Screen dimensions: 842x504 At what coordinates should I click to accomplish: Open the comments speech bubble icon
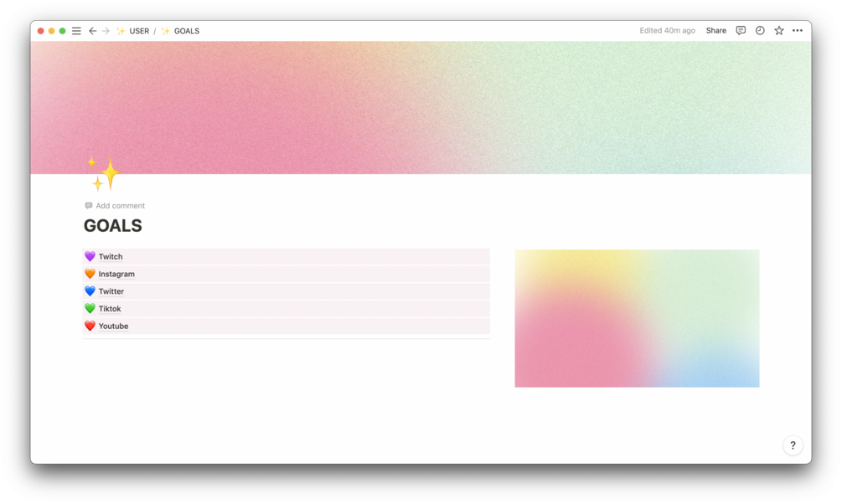[741, 31]
